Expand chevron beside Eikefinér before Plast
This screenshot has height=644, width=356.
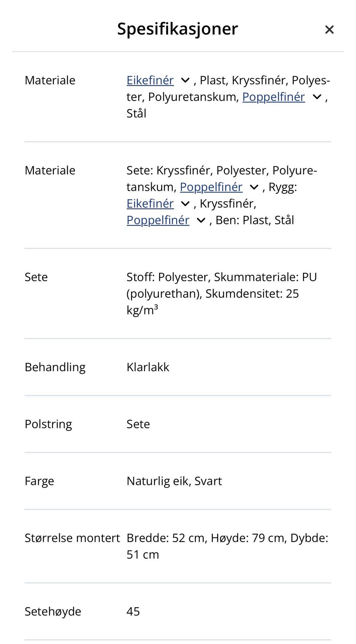coord(185,80)
